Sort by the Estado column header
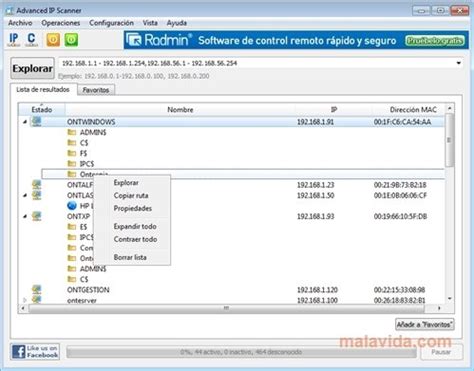The image size is (474, 371). (x=42, y=109)
